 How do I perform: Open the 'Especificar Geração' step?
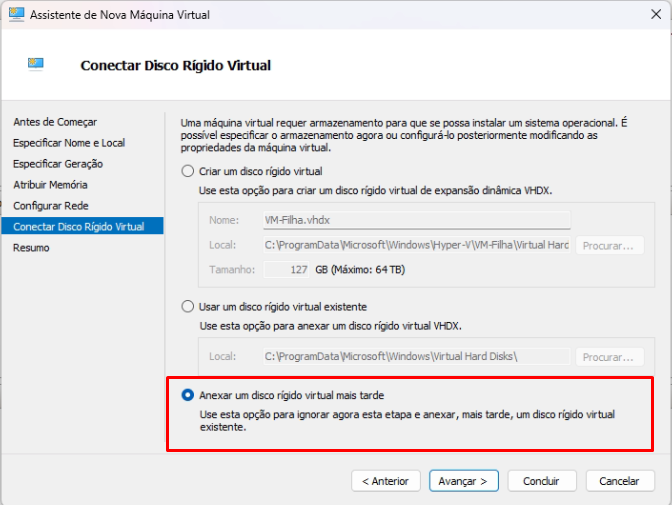point(58,164)
